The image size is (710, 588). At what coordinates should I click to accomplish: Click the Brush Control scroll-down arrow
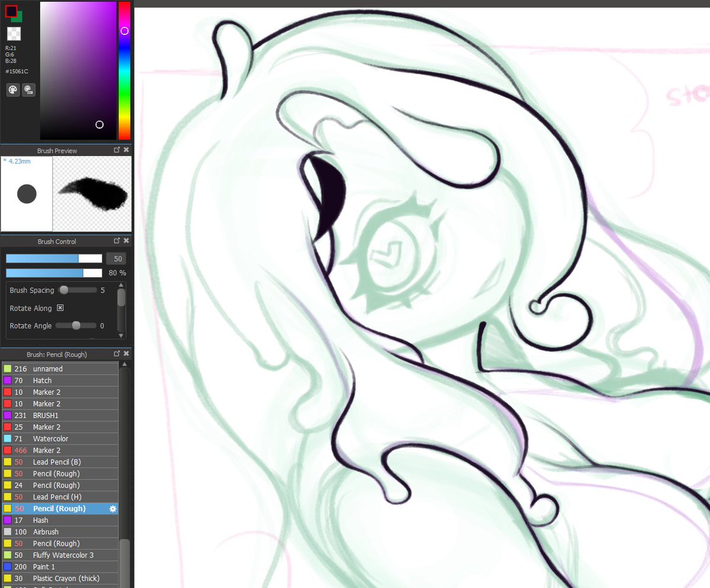(121, 335)
